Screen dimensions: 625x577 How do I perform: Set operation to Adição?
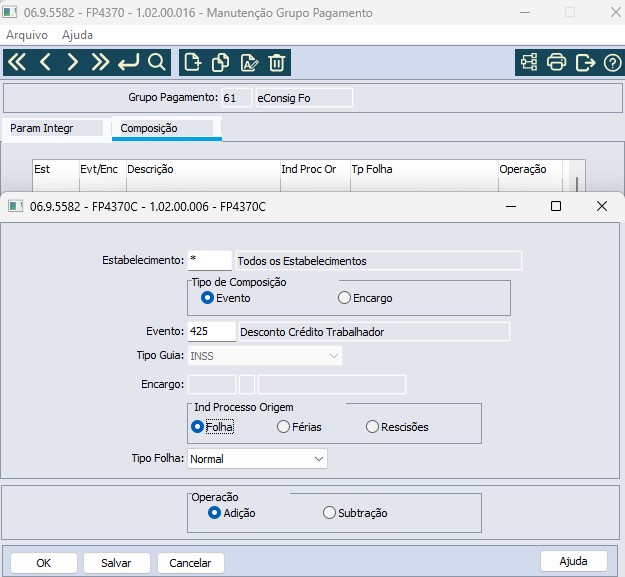[232, 513]
